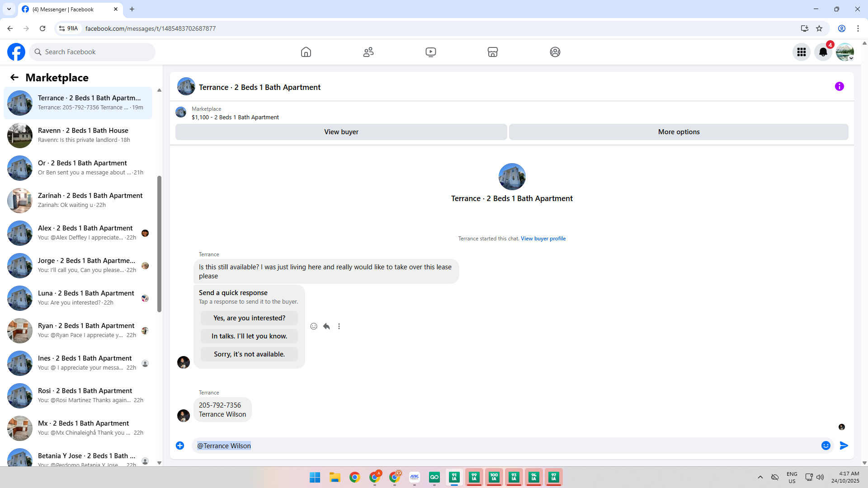Open Terrance conversation in the chat list
Viewport: 868px width, 488px height.
tap(78, 103)
